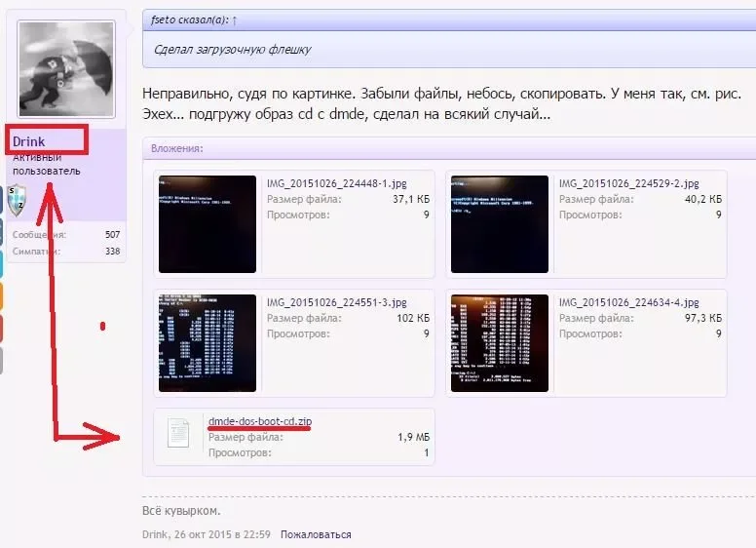The image size is (756, 548).
Task: Click the orange side share tab
Action: (x=2, y=297)
